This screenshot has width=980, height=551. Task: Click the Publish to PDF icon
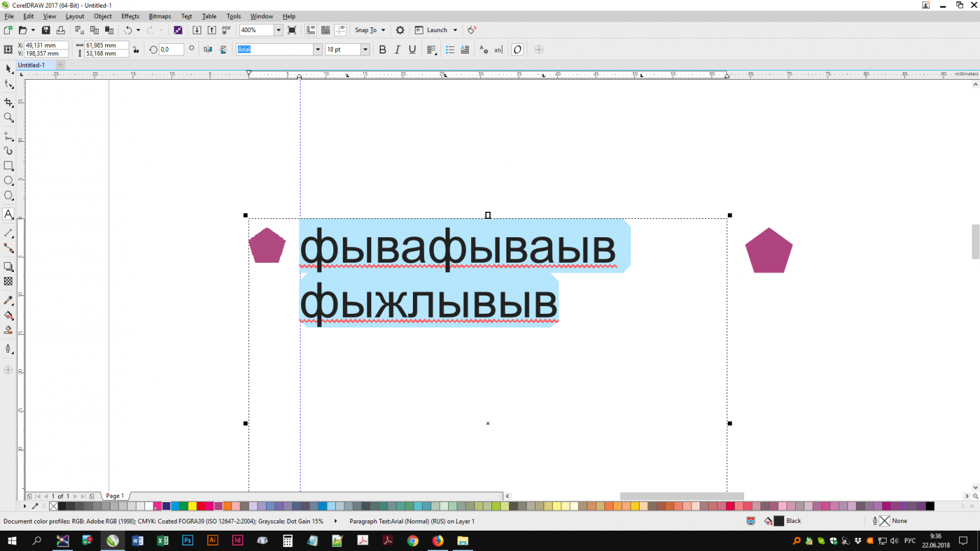coord(225,29)
